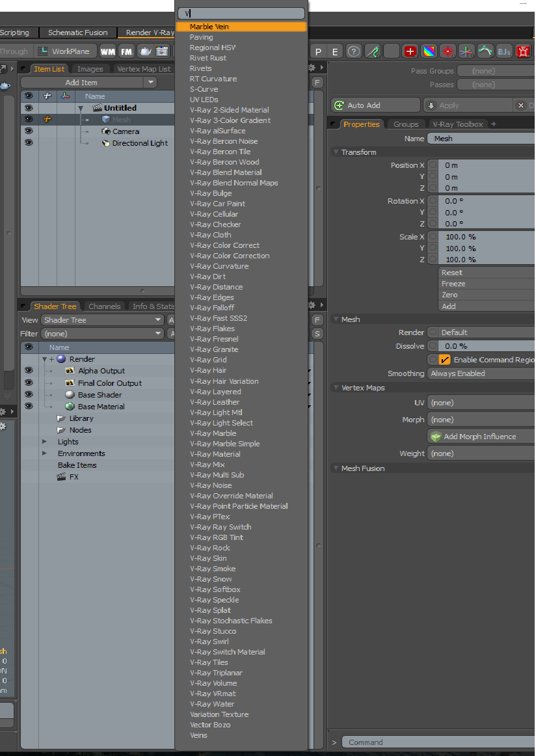This screenshot has width=536, height=756.
Task: Click the Item List panel gear icon
Action: coord(312,68)
